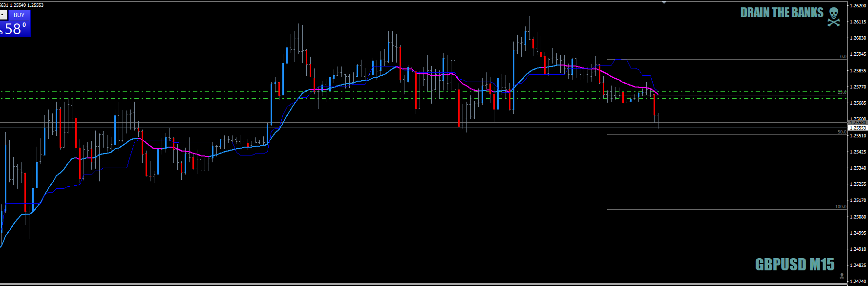Screen dimensions: 868x286
Task: Select the Fibonacci 23.6 level label
Action: tap(842, 92)
